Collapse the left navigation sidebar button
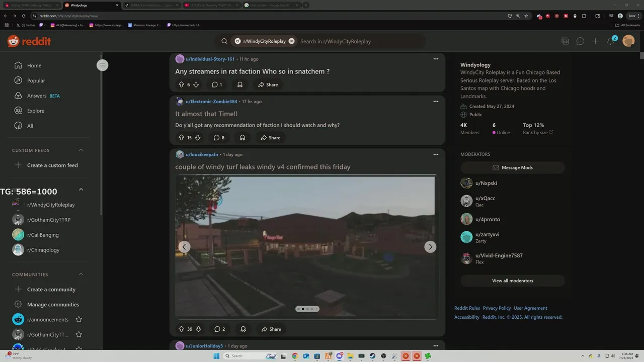Viewport: 644px width, 362px height. point(102,65)
